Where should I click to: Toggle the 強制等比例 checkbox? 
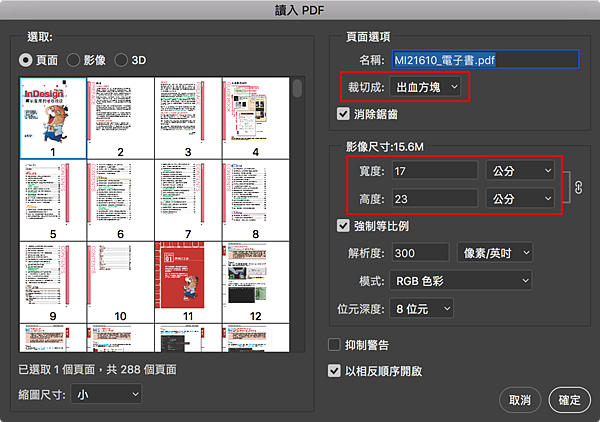pyautogui.click(x=343, y=226)
